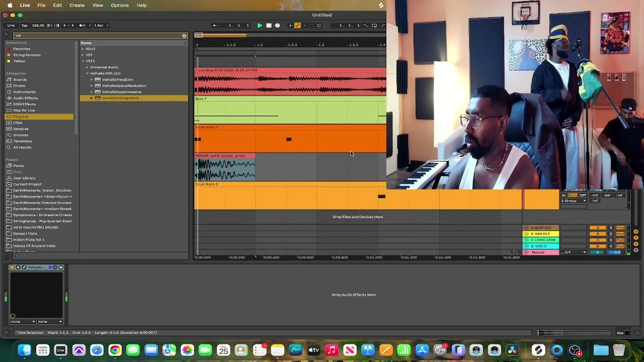Click the MIDI Arrangement Overdub plus icon
Image resolution: width=644 pixels, height=362 pixels.
pos(290,25)
